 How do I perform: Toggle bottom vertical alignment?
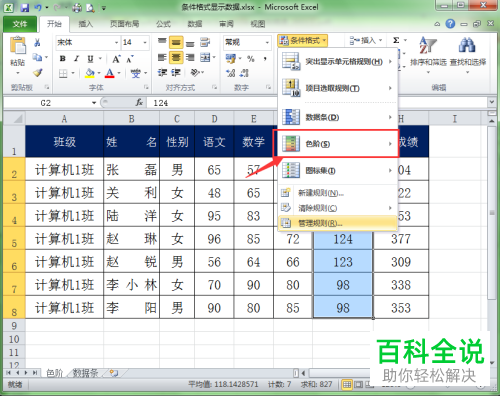[190, 43]
